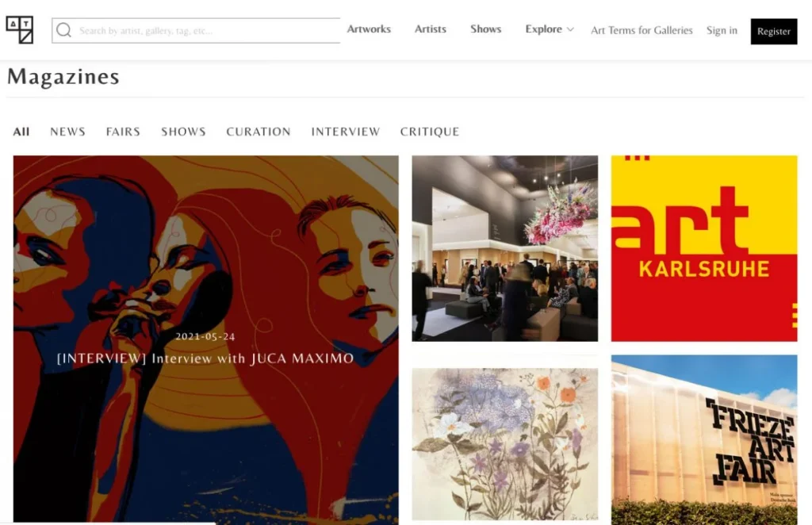Screen dimensions: 812x525
Task: Expand the Explore dropdown chevron
Action: pos(570,29)
